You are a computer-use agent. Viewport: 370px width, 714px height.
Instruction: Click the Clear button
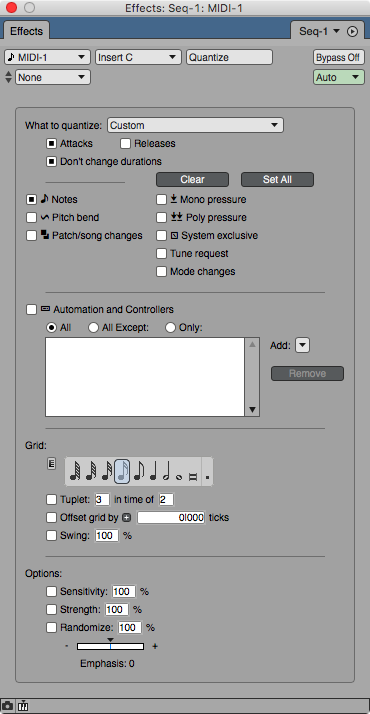(x=192, y=179)
